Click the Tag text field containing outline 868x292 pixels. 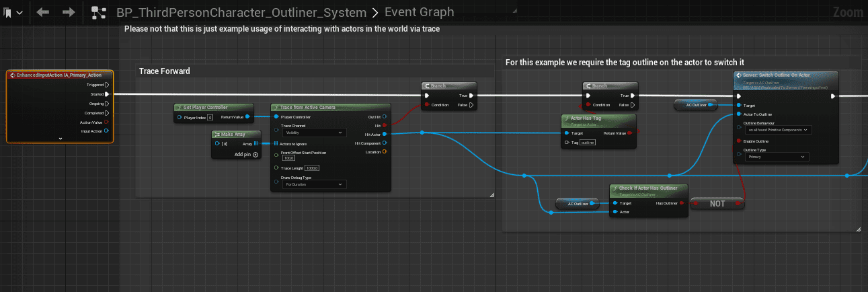click(x=589, y=142)
